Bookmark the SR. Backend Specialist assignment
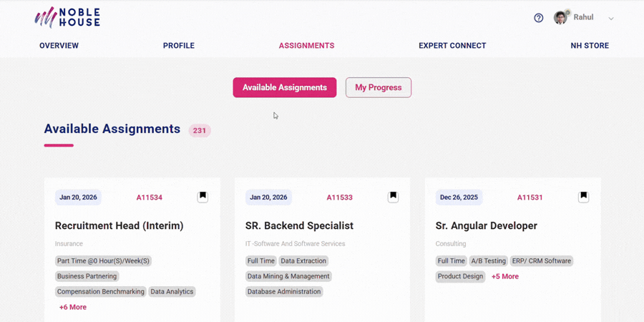The image size is (644, 322). tap(393, 197)
